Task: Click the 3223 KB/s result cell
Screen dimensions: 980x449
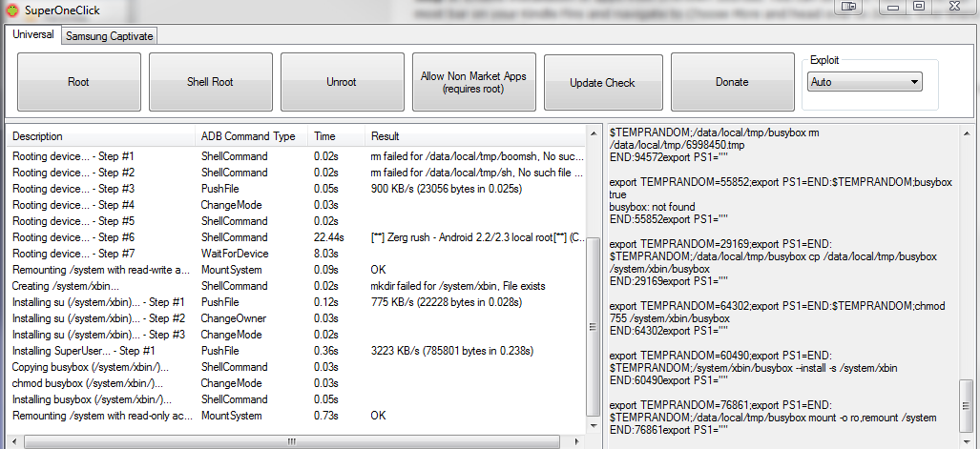Action: [452, 351]
